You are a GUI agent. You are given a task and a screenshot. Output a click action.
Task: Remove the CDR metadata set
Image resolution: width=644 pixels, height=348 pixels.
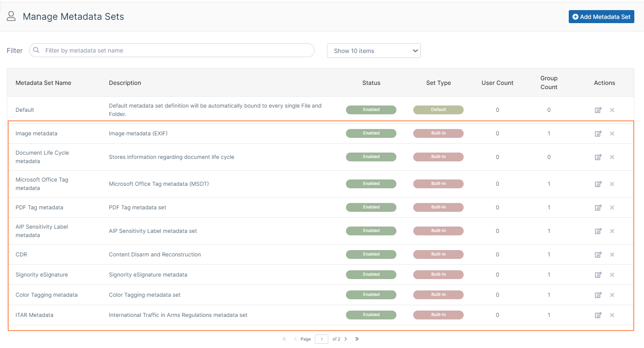[612, 255]
